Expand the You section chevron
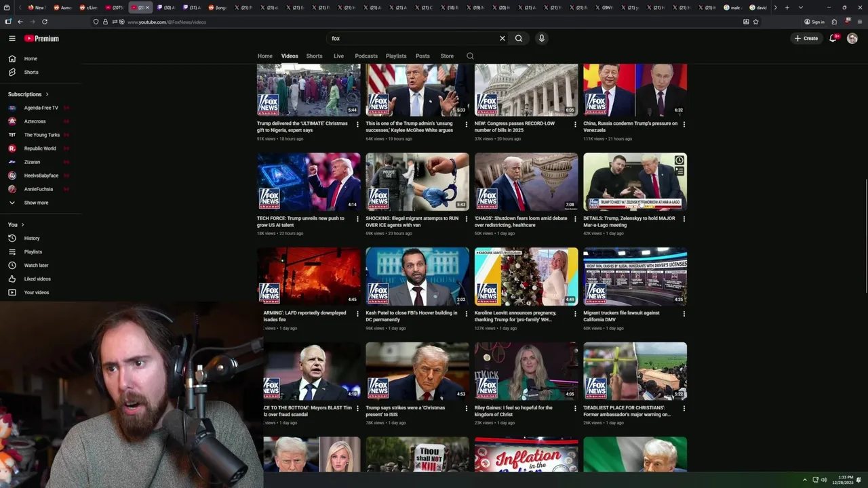Image resolution: width=868 pixels, height=488 pixels. [22, 225]
